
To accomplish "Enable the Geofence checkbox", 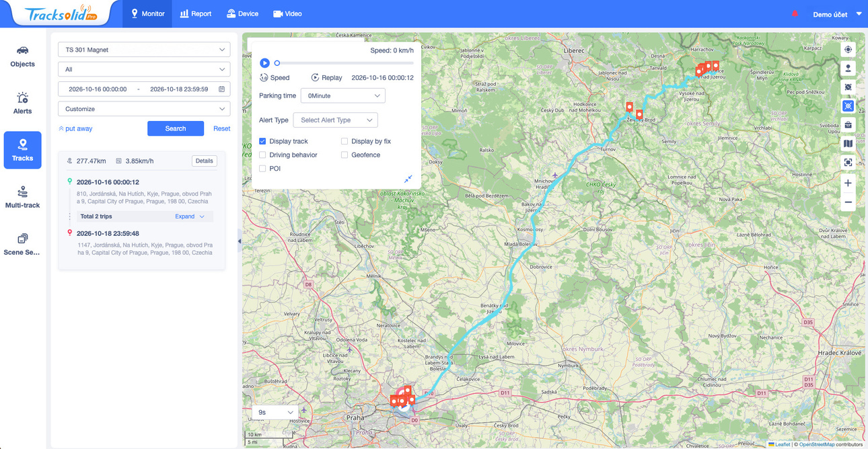I will pos(345,155).
